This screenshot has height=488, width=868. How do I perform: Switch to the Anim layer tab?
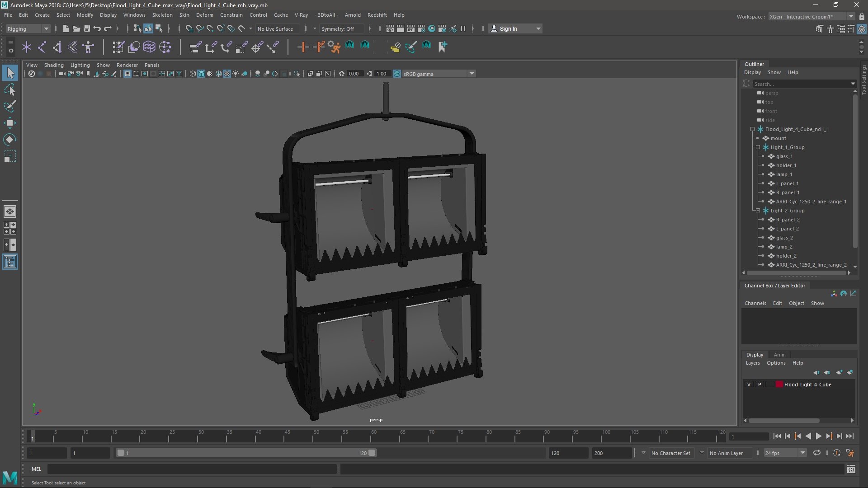[x=779, y=355]
